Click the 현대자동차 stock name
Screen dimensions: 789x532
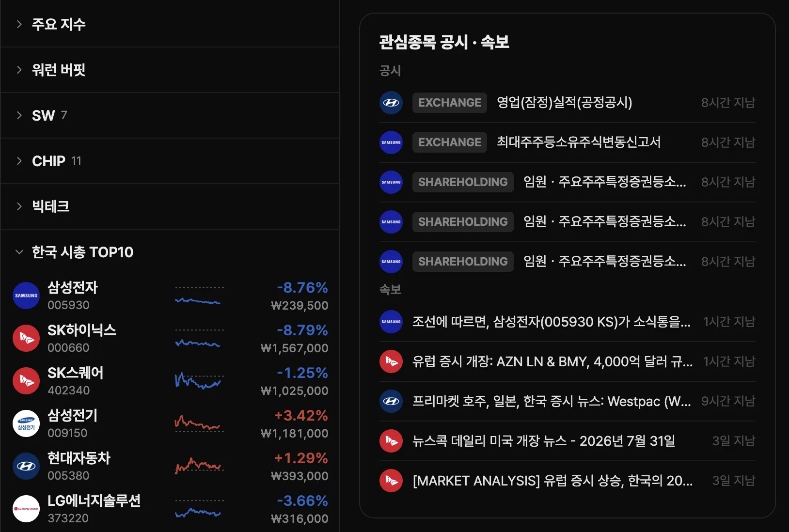pos(79,458)
